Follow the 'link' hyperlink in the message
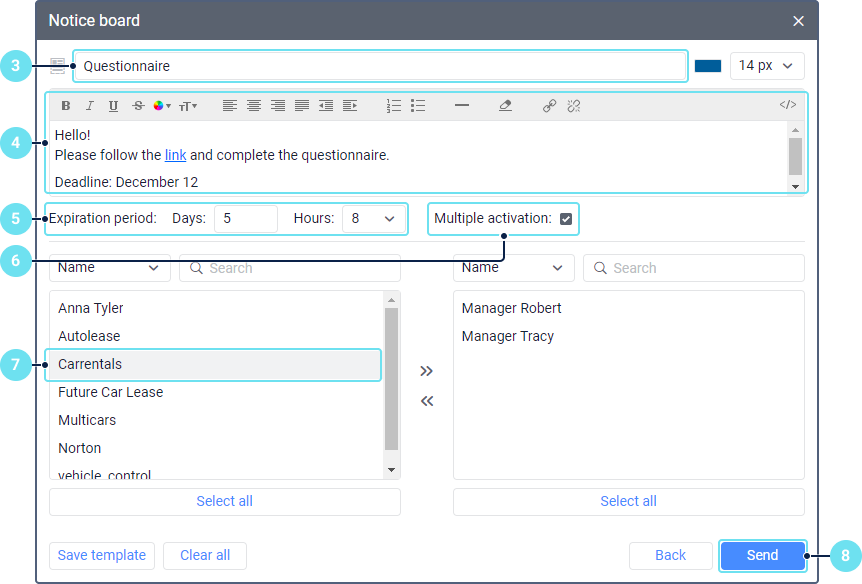Screen dimensions: 862x584 [175, 155]
